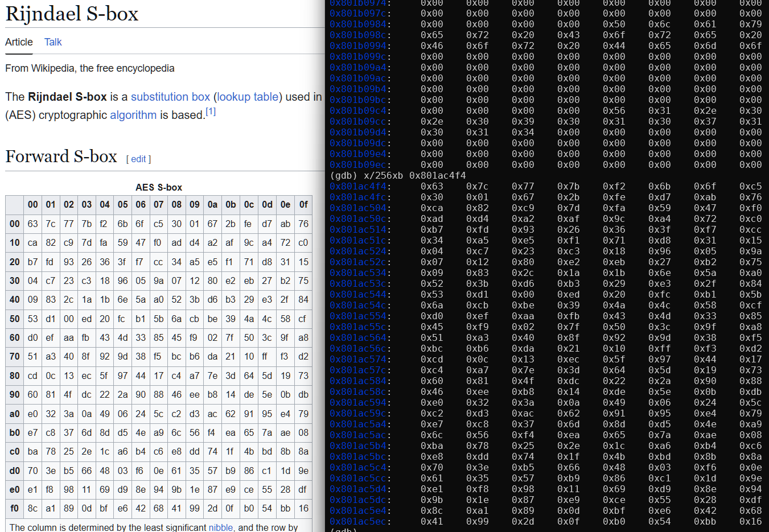The height and width of the screenshot is (532, 769).
Task: Click byte value 0xc5 in the gdb dump
Action: click(x=751, y=186)
